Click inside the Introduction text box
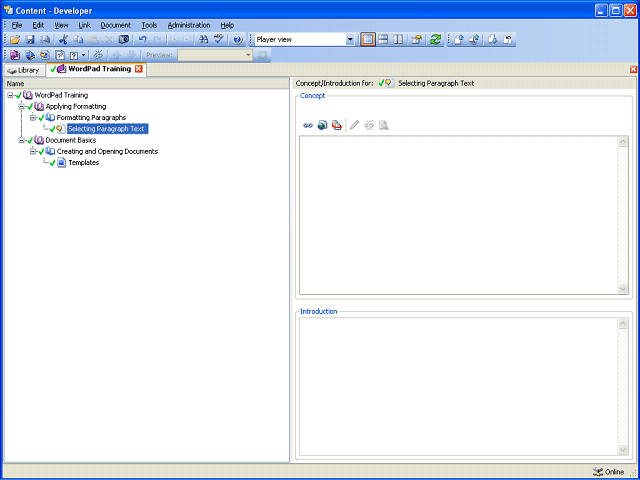The width and height of the screenshot is (640, 480). tap(458, 387)
